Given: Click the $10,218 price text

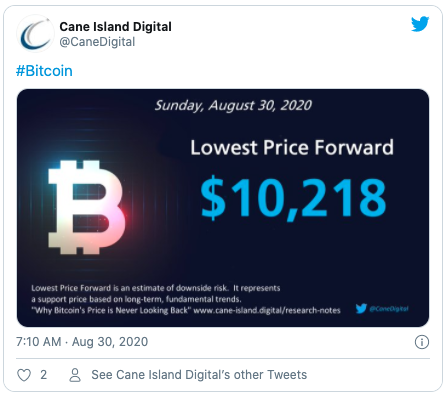Looking at the screenshot, I should pos(293,198).
